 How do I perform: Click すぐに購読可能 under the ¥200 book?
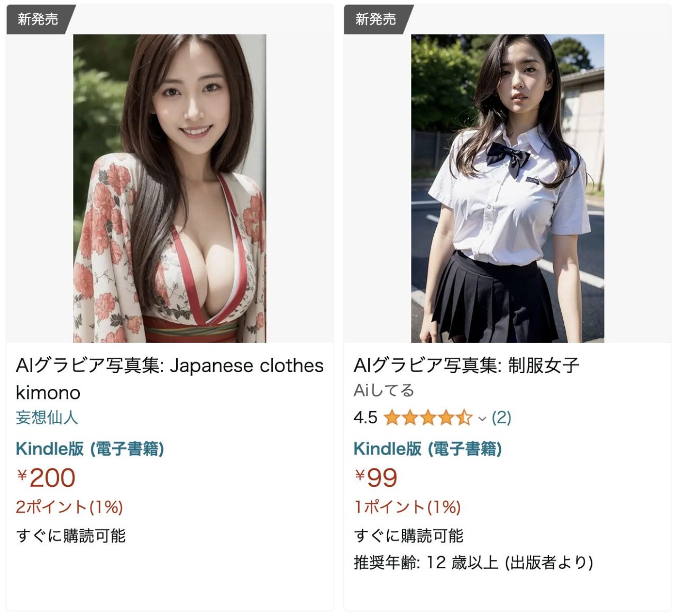tap(71, 536)
